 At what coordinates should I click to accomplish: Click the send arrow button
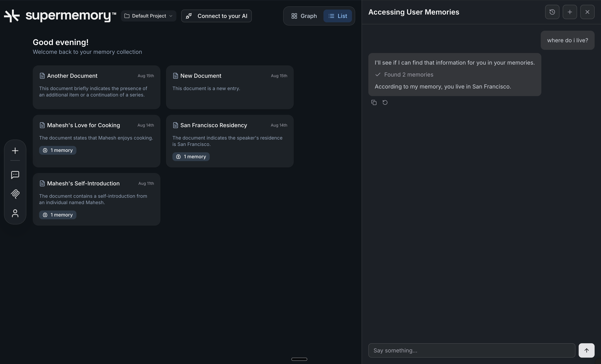tap(586, 350)
